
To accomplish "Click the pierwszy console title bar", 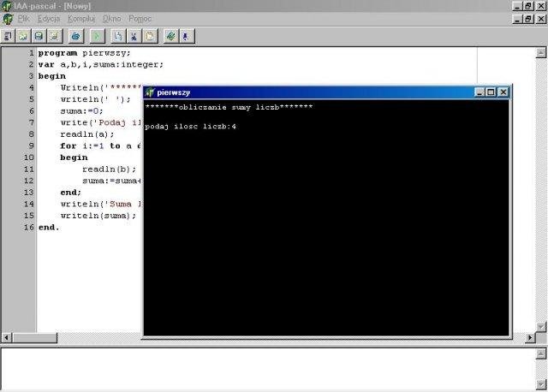I will pos(311,92).
